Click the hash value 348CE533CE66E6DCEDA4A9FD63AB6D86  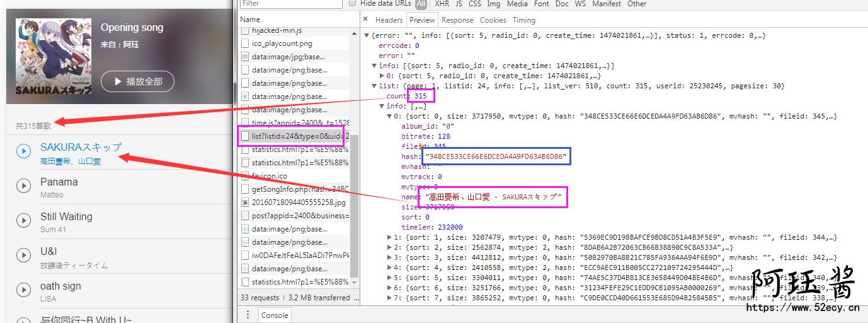tap(496, 156)
